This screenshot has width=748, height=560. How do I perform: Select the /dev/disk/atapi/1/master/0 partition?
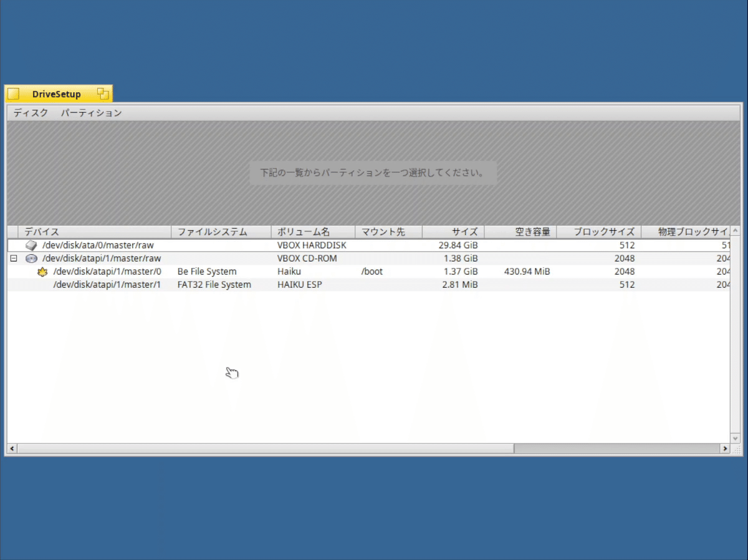coord(368,272)
